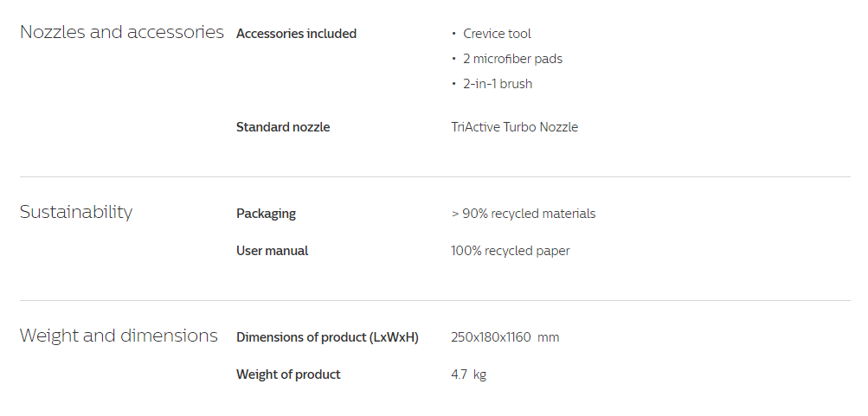Click the > 90% recycled materials text
Viewport: 868px width, 416px height.
click(523, 214)
